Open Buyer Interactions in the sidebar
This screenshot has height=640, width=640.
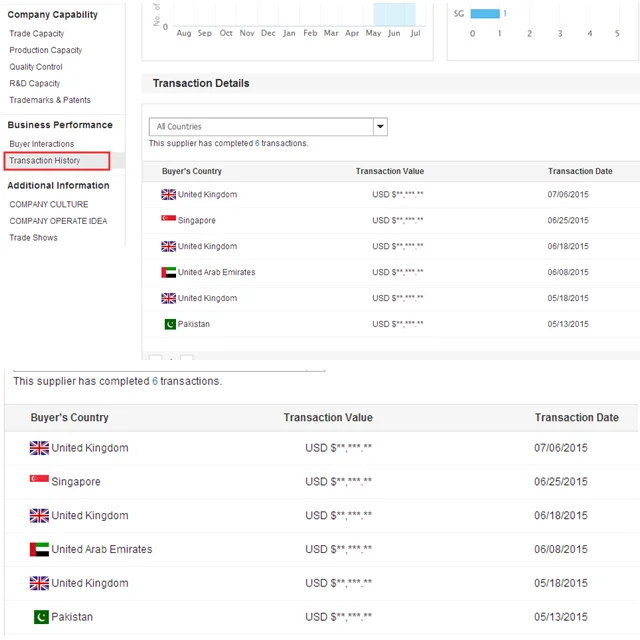pos(42,144)
